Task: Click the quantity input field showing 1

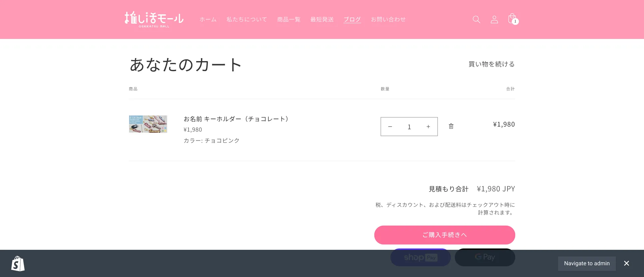Action: tap(409, 127)
